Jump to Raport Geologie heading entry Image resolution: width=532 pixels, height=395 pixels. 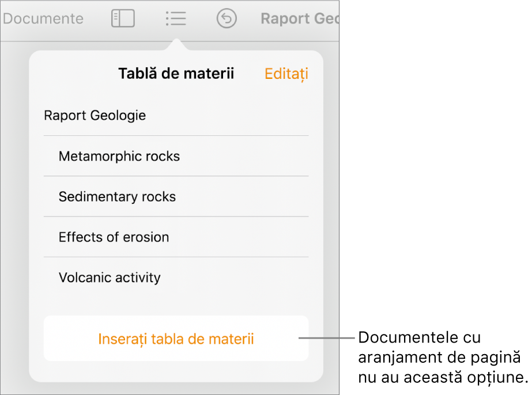(95, 116)
